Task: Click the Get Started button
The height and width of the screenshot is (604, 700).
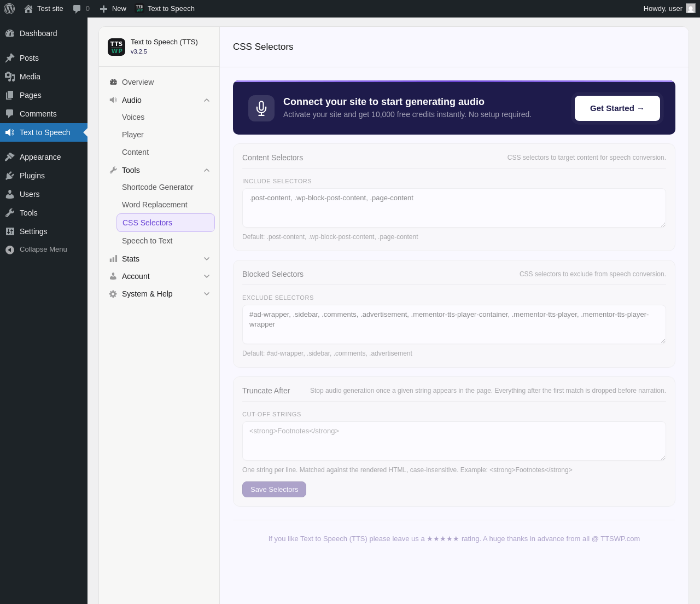Action: coord(617,108)
